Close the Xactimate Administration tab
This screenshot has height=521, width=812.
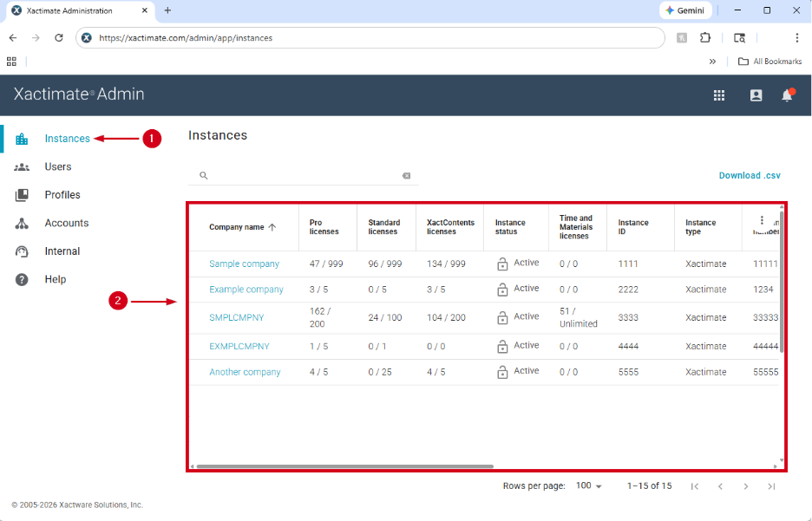[x=145, y=10]
